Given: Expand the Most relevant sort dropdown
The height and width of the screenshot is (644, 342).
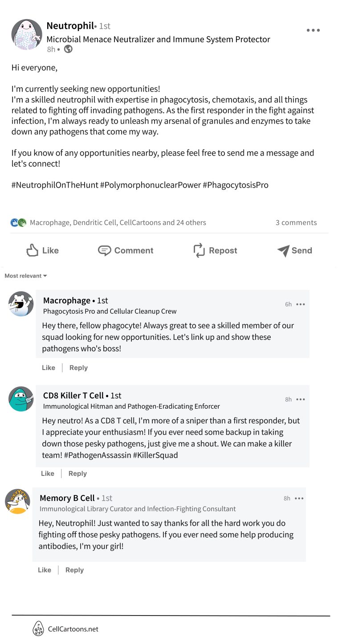Looking at the screenshot, I should point(26,276).
